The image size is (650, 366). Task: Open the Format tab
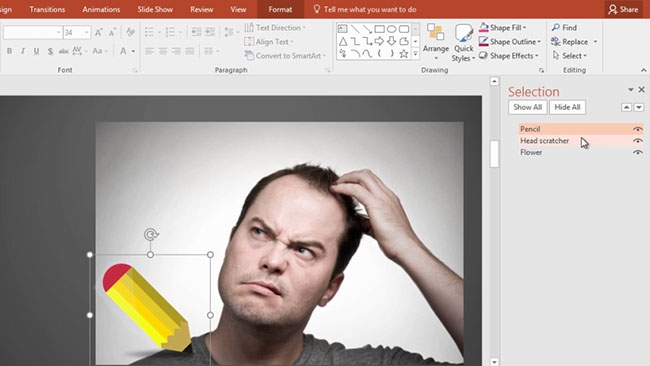click(x=280, y=9)
